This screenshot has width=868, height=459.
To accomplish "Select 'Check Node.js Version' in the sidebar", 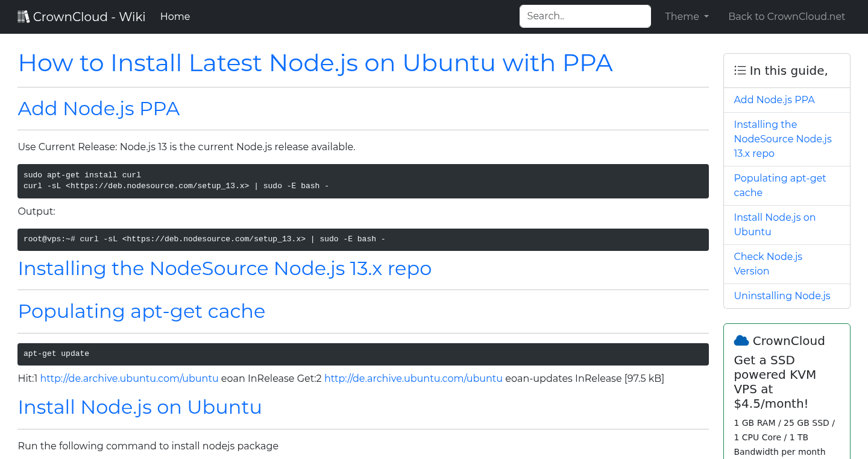I will (767, 264).
